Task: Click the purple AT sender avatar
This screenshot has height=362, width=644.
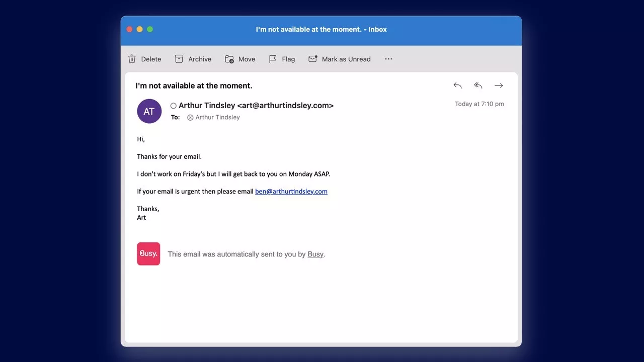Action: 149,111
